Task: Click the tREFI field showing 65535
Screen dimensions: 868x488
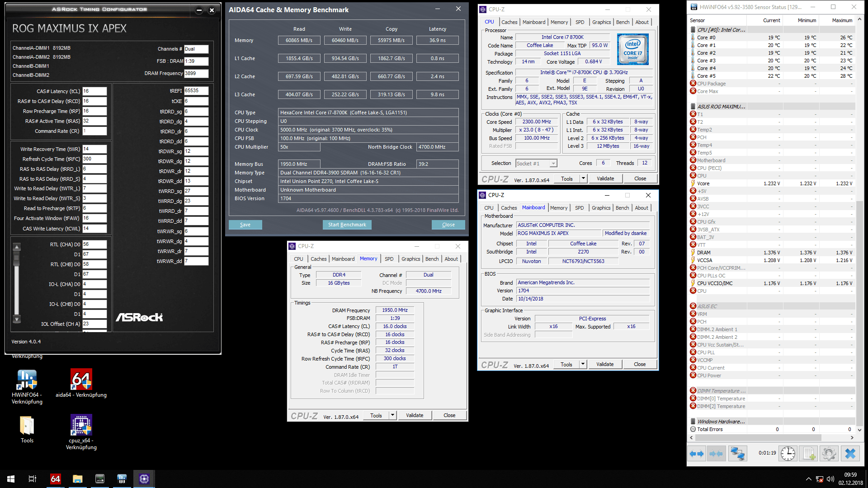Action: (196, 91)
